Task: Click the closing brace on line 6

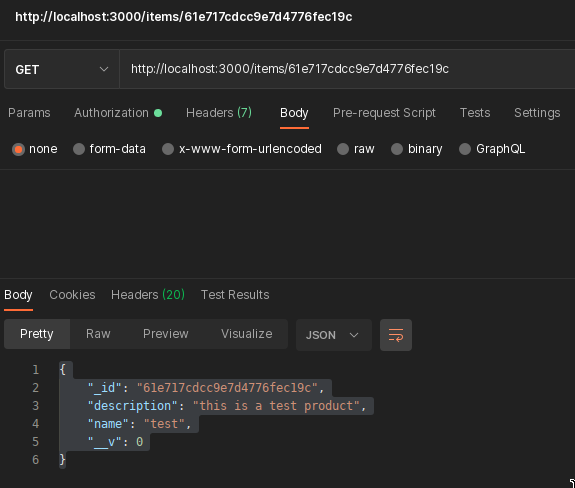Action: [63, 460]
